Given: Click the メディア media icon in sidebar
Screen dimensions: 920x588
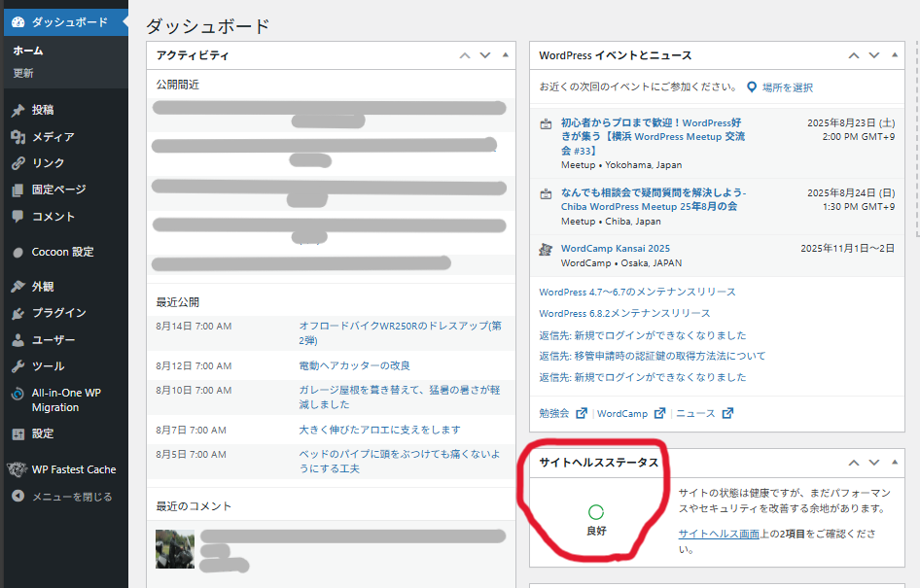Looking at the screenshot, I should (18, 137).
